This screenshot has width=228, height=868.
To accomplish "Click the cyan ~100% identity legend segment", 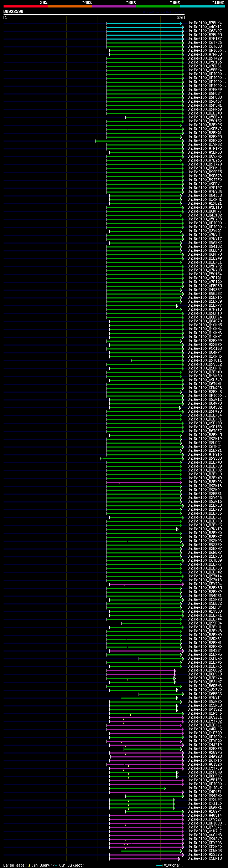I will coord(202,6).
